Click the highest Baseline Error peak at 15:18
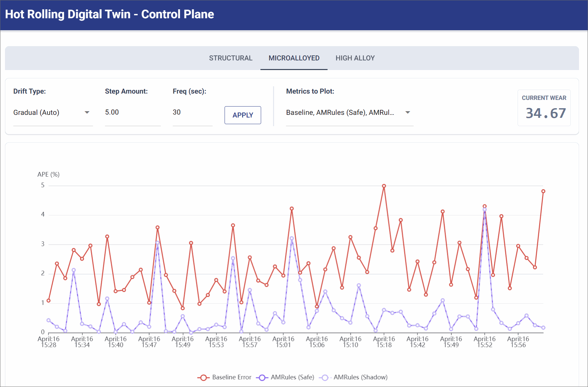588x387 pixels. pyautogui.click(x=384, y=186)
